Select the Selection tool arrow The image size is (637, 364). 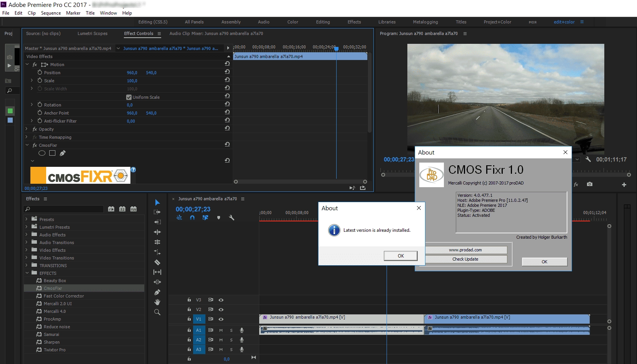point(157,203)
